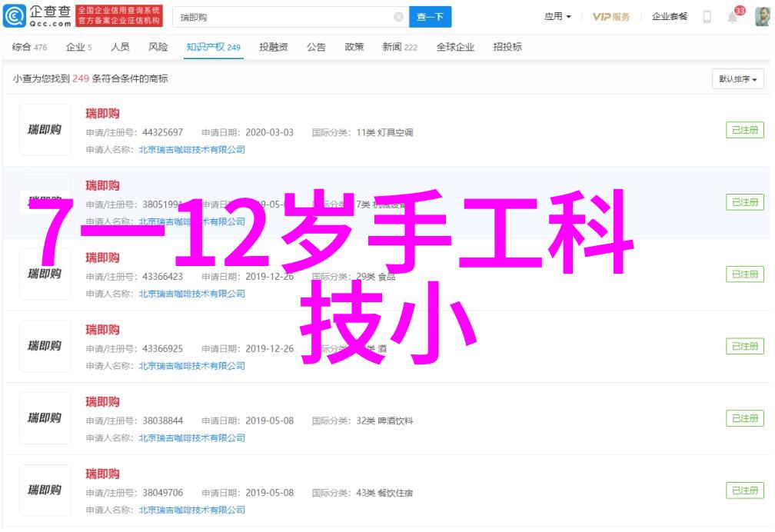Open the VIP服务 link
The height and width of the screenshot is (532, 775).
[611, 17]
